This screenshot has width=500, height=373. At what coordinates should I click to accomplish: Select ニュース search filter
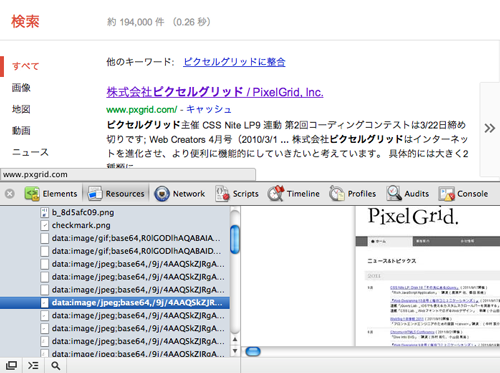click(x=30, y=152)
